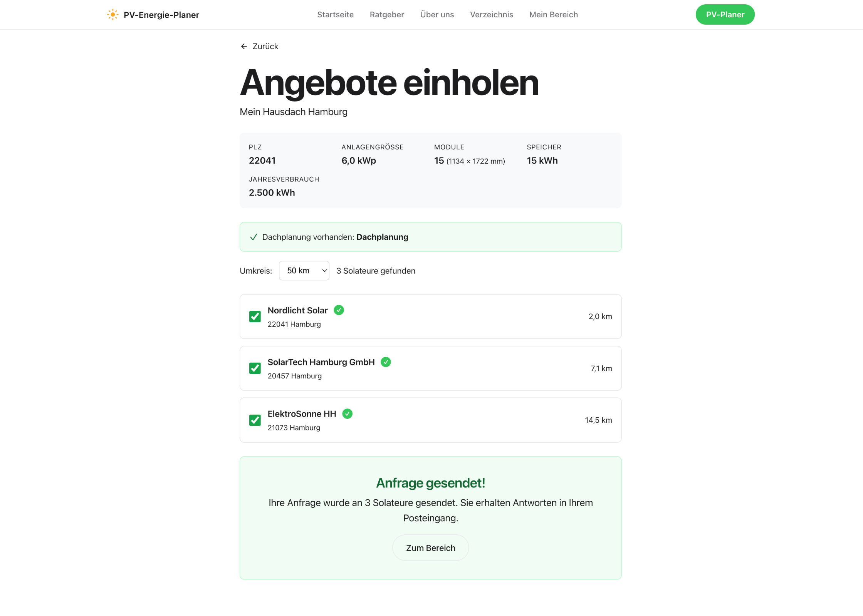Open Mein Bereich from the navigation
Viewport: 863px width, 616px height.
pyautogui.click(x=554, y=14)
